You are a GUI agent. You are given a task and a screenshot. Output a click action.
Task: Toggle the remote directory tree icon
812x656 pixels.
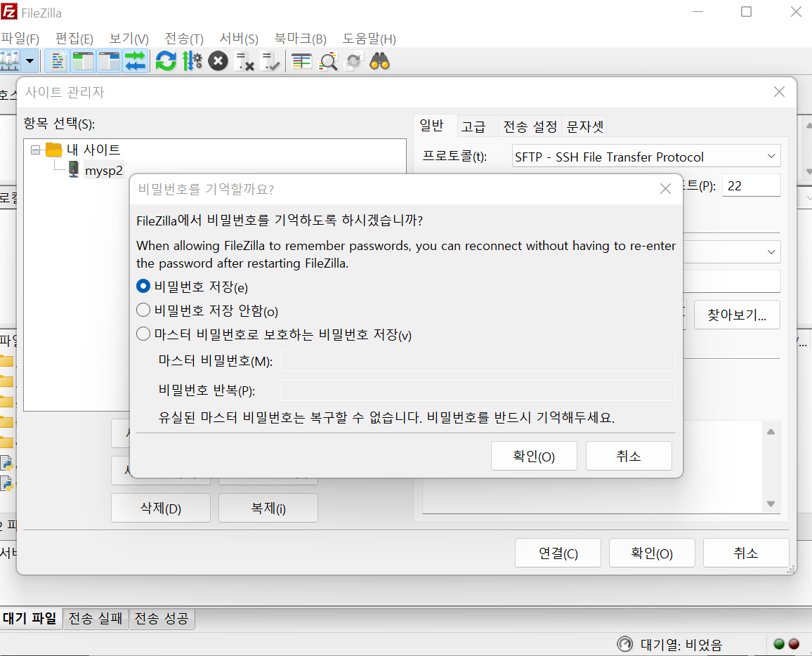pos(110,61)
